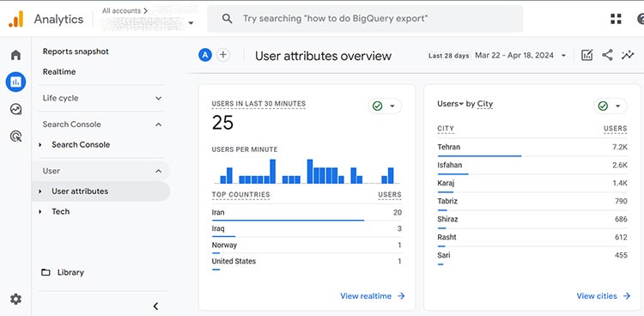
Task: Add a comparison with the plus button
Action: (223, 55)
